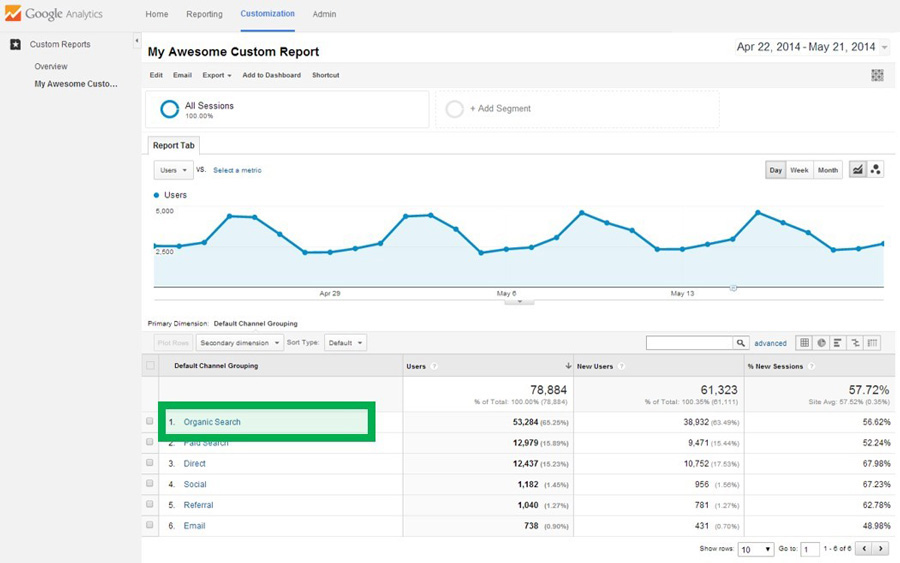Open the Reporting tab
Viewport: 900px width, 563px height.
(204, 15)
